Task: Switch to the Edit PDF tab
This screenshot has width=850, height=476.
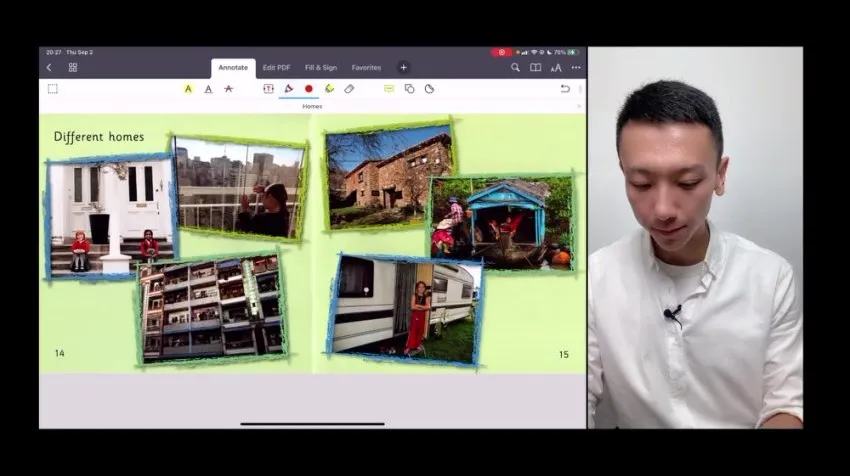Action: (276, 68)
